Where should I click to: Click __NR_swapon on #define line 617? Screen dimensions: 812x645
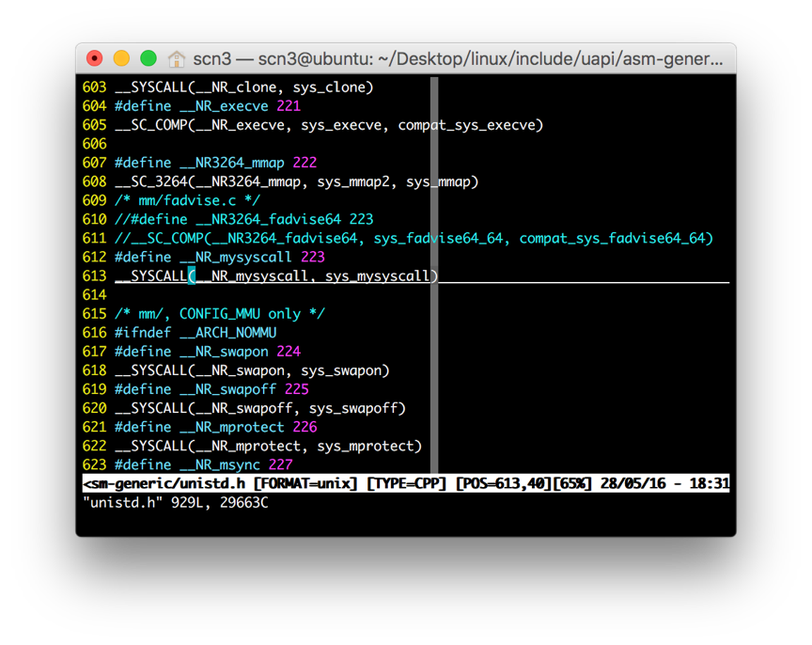[224, 352]
